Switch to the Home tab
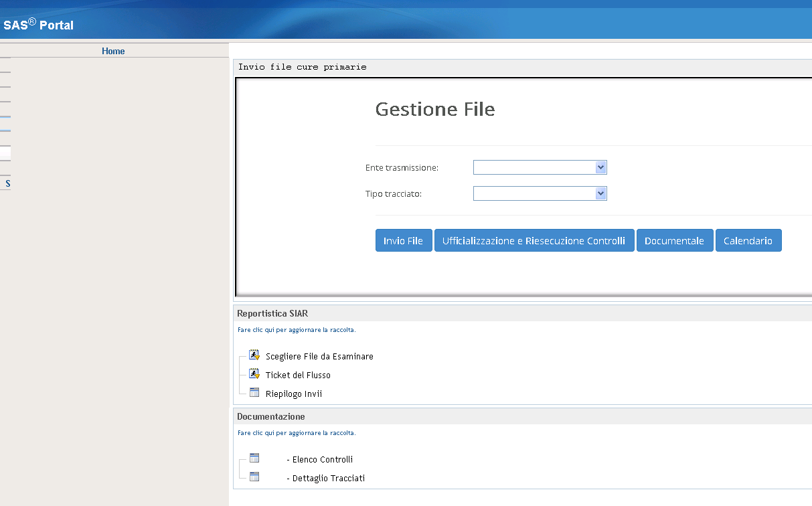Viewport: 812px width, 506px height. tap(113, 51)
